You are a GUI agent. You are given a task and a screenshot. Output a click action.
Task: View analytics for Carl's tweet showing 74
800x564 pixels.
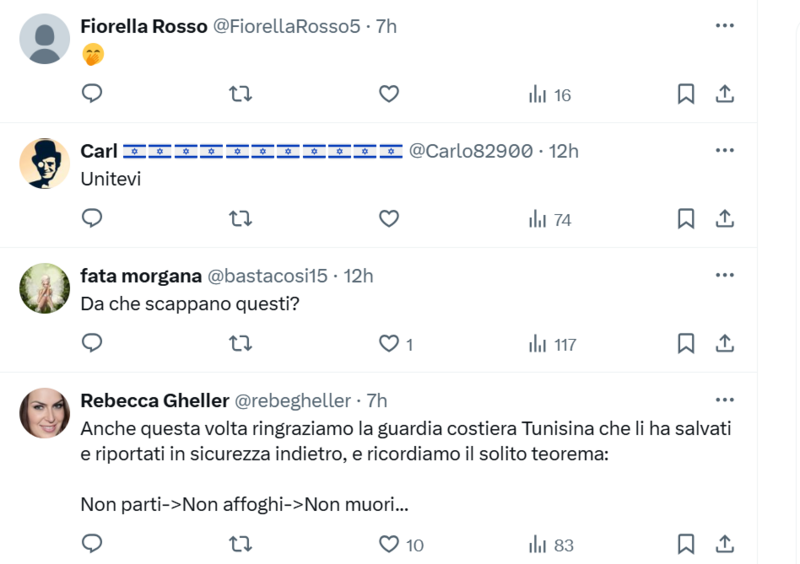tap(550, 219)
